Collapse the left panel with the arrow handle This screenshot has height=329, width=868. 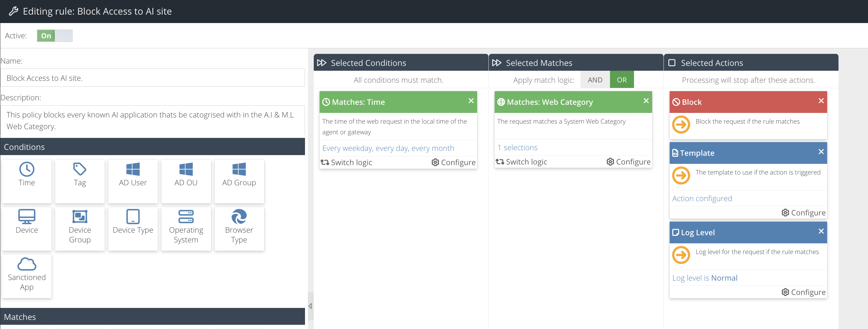(x=310, y=306)
